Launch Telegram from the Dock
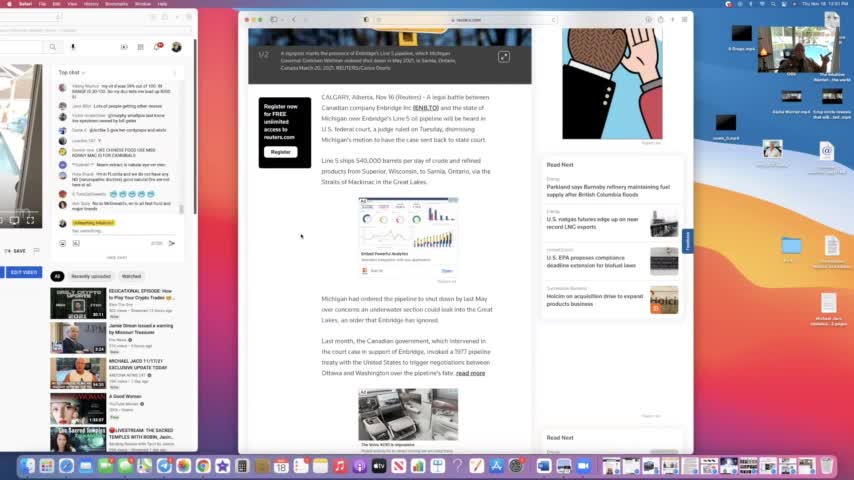This screenshot has width=854, height=480. point(164,466)
